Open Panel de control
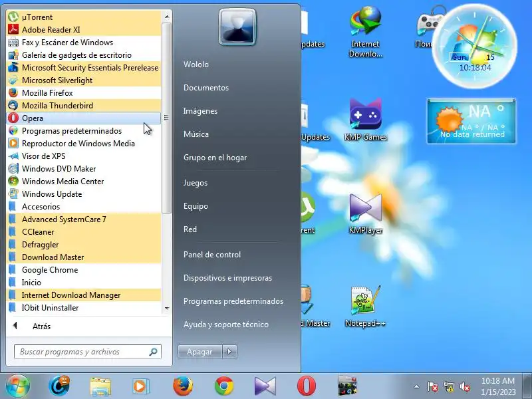Viewport: 532px width, 399px height. pos(212,255)
